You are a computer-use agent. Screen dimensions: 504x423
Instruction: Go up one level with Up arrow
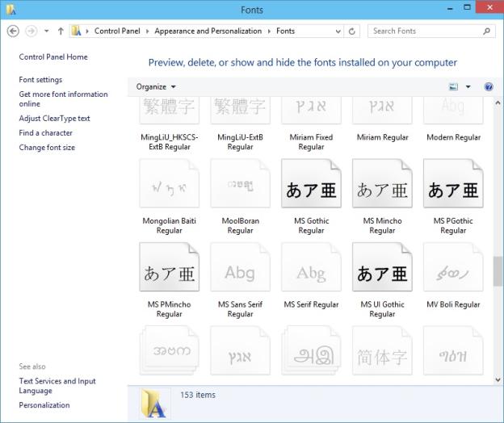coord(61,31)
